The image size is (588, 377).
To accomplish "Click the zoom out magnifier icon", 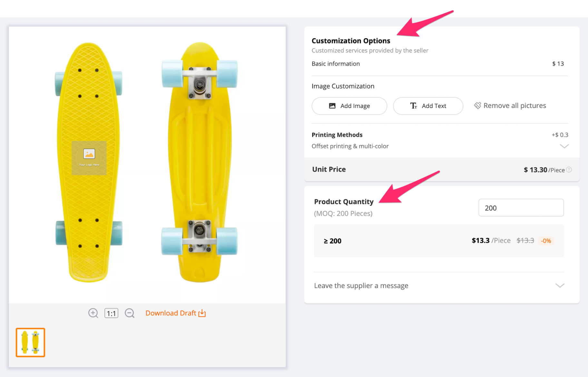I will click(130, 313).
